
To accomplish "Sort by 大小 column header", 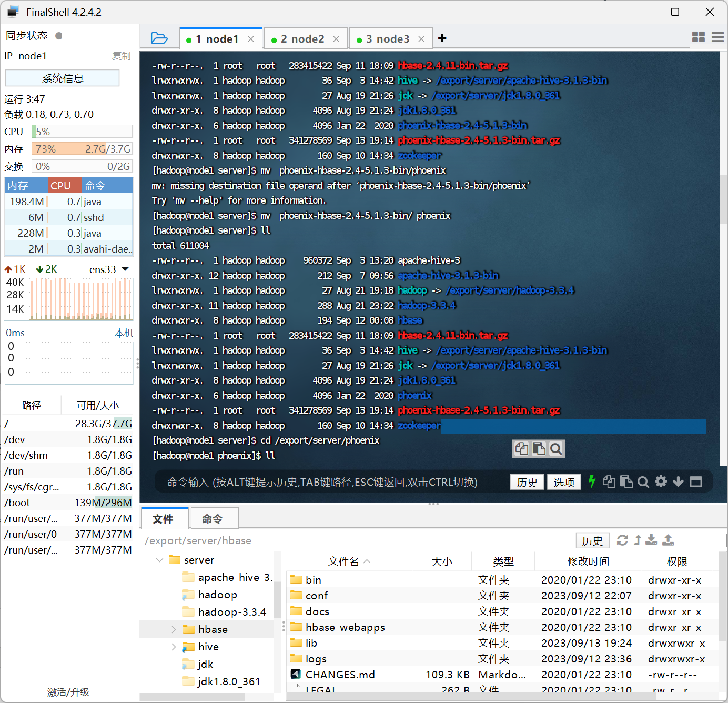I will 442,561.
